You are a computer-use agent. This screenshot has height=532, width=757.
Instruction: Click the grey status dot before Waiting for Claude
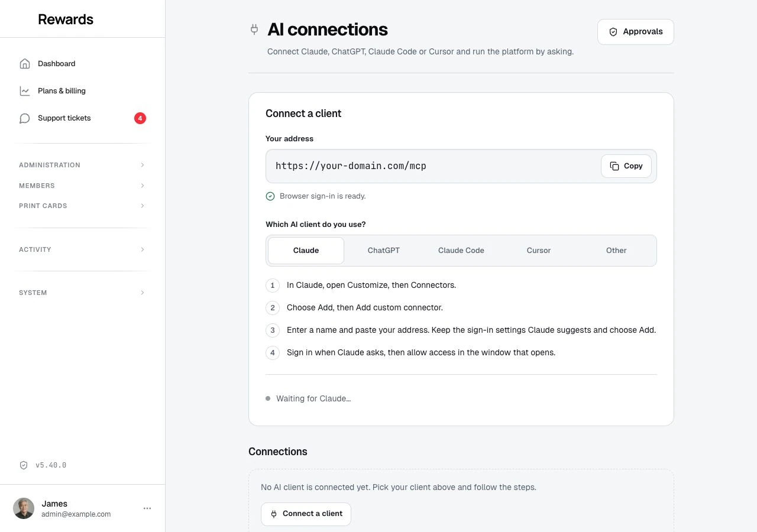(268, 398)
